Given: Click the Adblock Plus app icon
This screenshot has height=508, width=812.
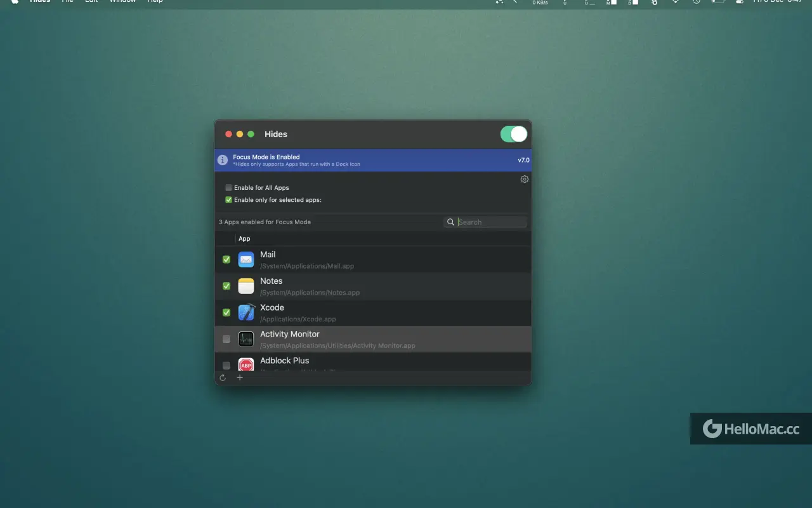Looking at the screenshot, I should (246, 364).
